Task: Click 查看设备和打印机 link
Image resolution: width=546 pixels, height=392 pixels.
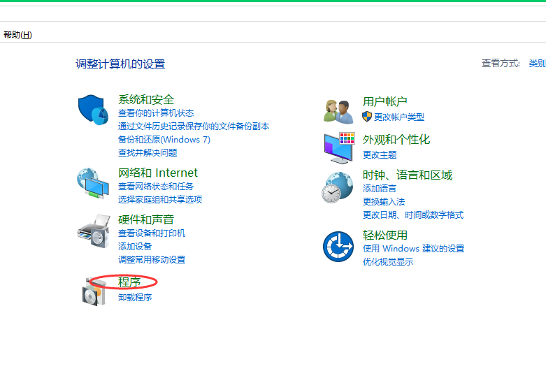Action: click(x=152, y=233)
